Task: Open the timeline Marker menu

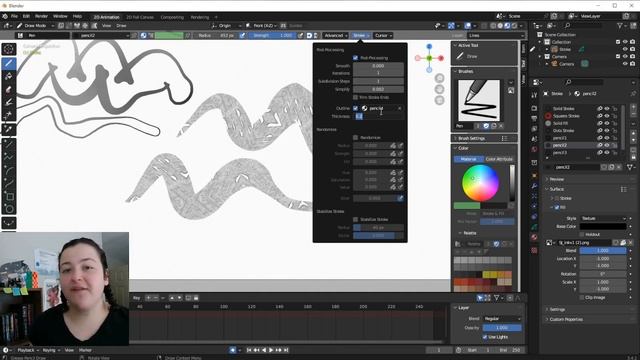Action: (x=85, y=350)
